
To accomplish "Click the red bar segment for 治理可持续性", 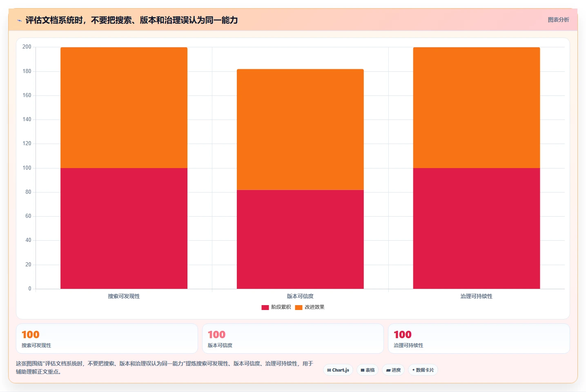I will pyautogui.click(x=477, y=228).
